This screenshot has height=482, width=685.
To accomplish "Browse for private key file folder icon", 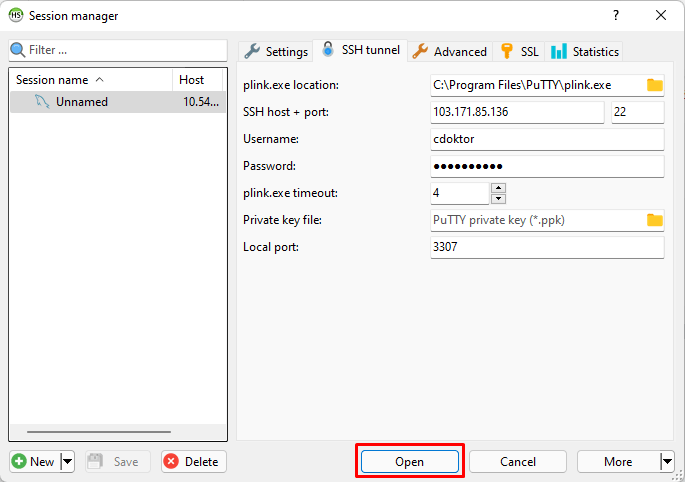I will pyautogui.click(x=654, y=220).
